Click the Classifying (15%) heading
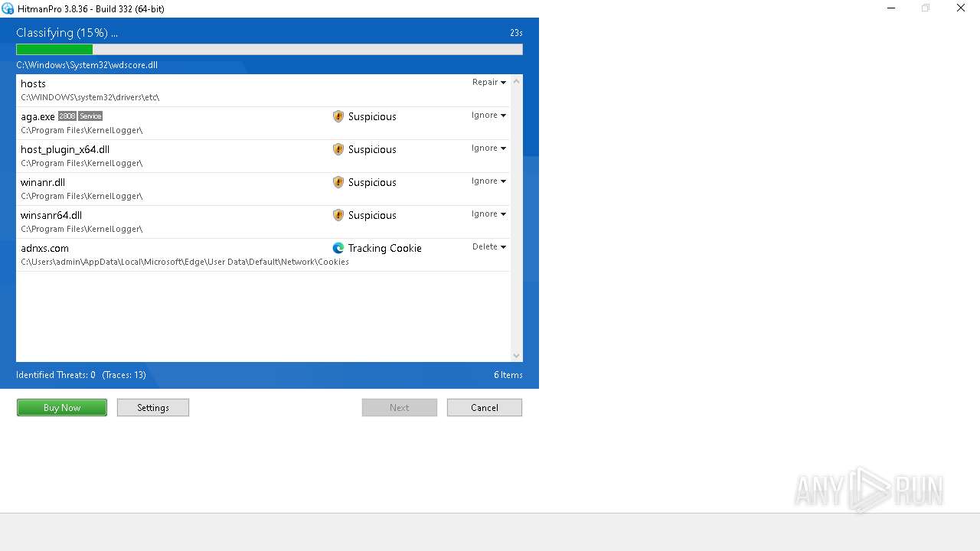980x551 pixels. pyautogui.click(x=67, y=33)
